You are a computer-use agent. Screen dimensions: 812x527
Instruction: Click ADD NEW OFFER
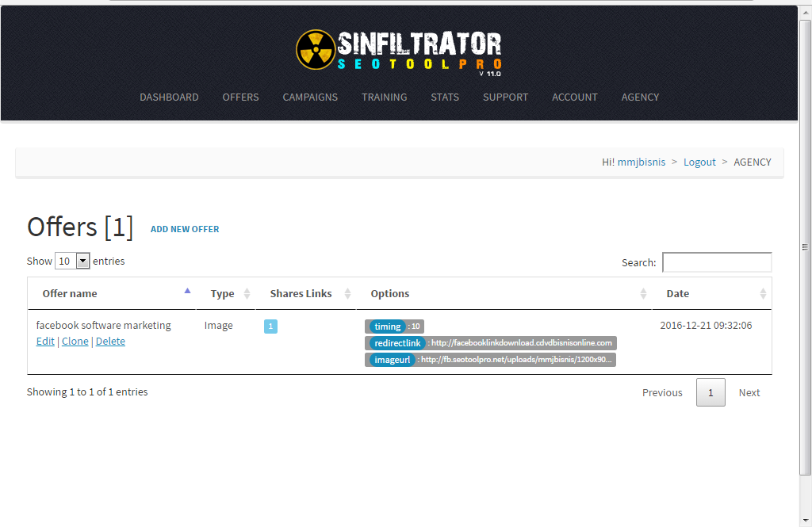185,228
